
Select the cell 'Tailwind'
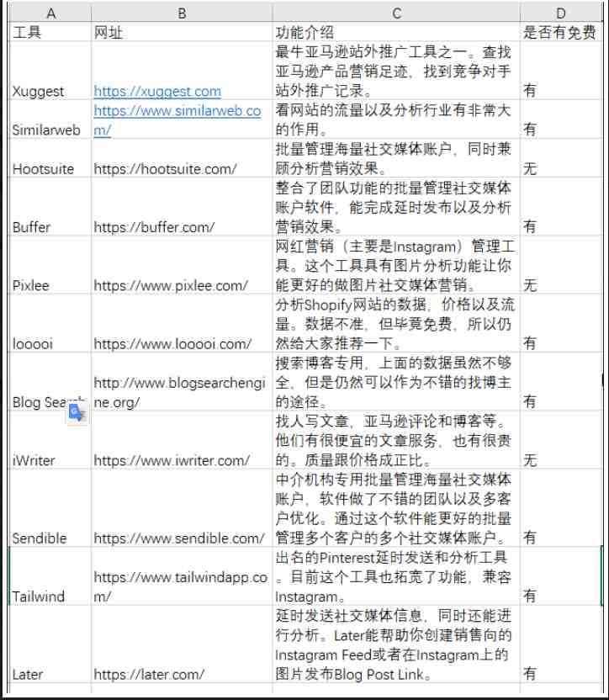[x=50, y=576]
